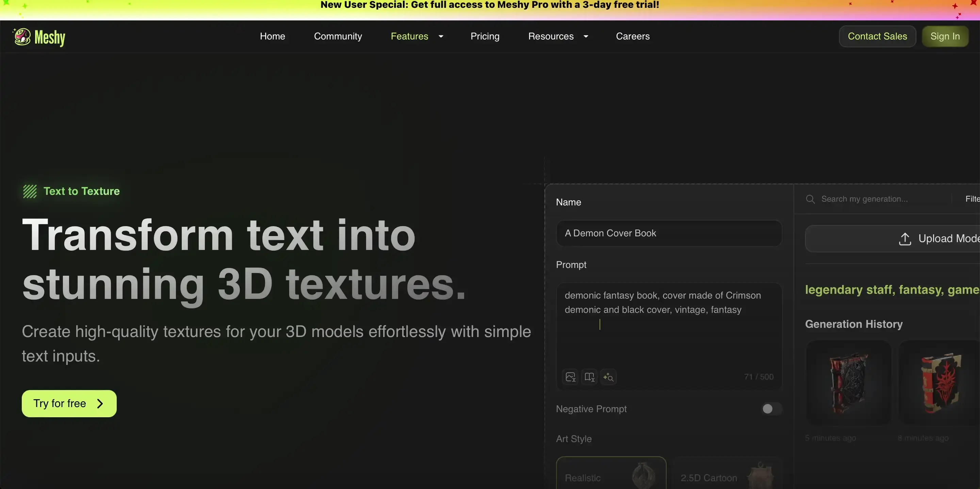This screenshot has height=489, width=980.
Task: Click the Upload Model arrow icon
Action: [905, 239]
